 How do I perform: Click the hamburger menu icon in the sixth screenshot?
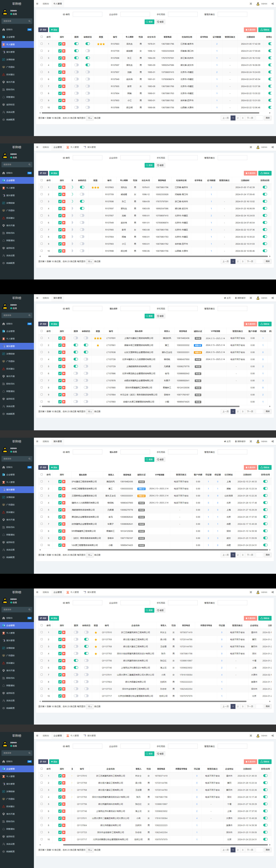click(37, 736)
